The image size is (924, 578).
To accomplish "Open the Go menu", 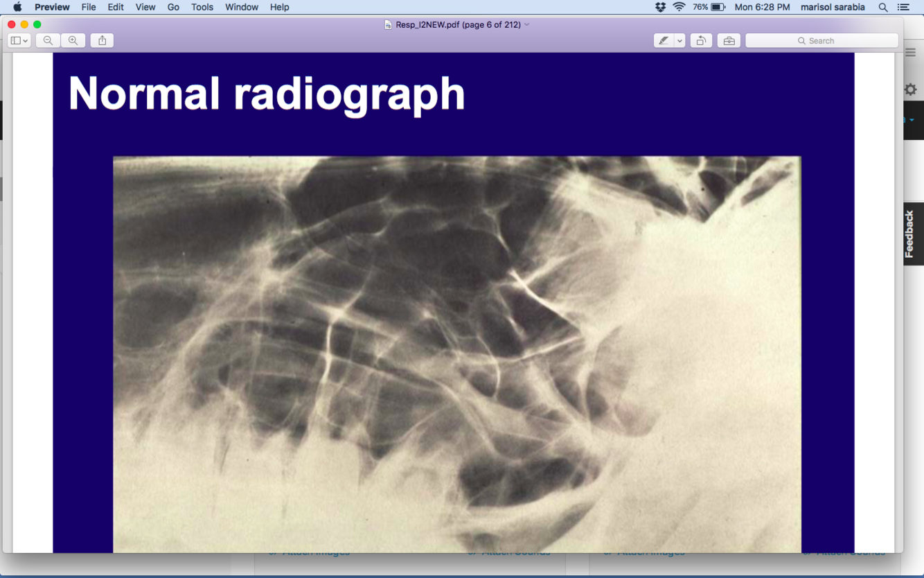I will [173, 7].
